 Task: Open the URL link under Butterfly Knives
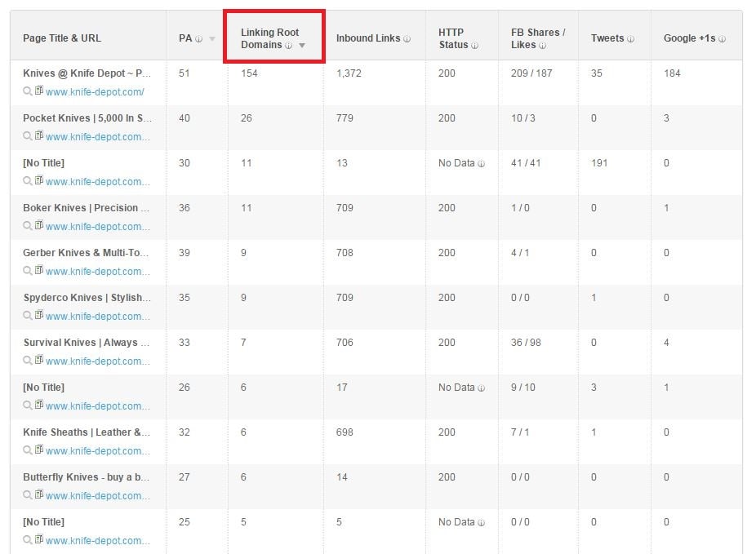pos(98,495)
